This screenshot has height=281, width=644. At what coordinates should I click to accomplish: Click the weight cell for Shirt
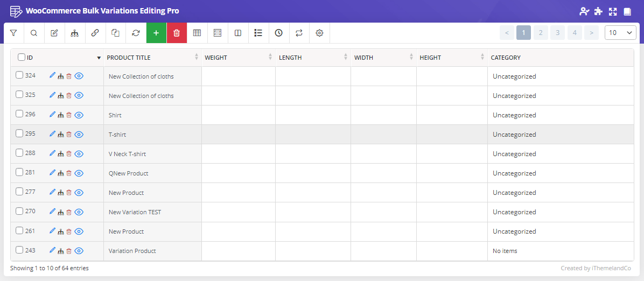[x=238, y=115]
